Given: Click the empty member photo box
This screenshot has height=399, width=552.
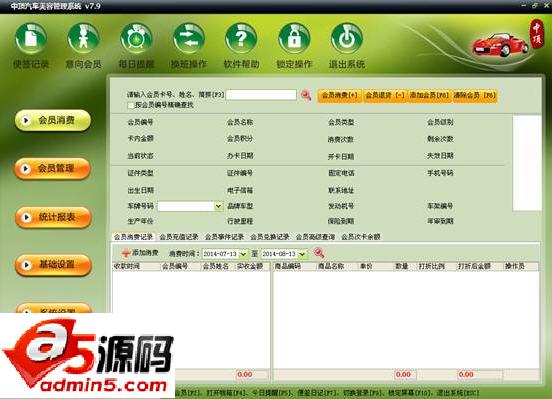Looking at the screenshot, I should coord(527,163).
